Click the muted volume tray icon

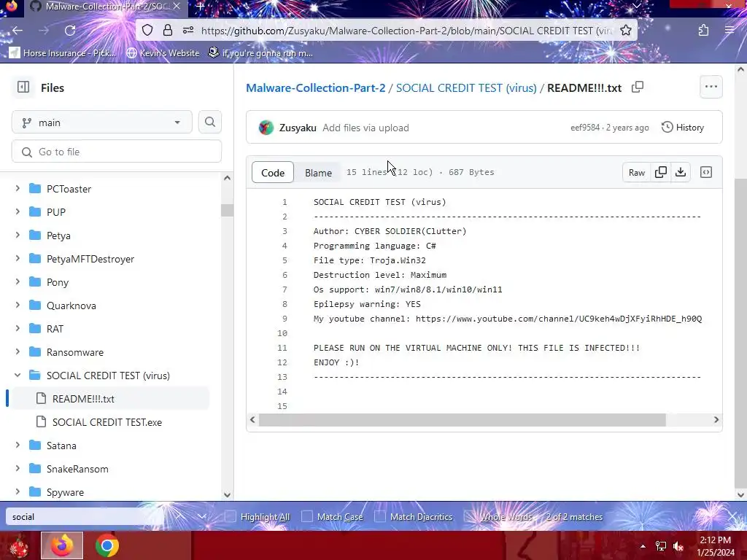coord(678,546)
